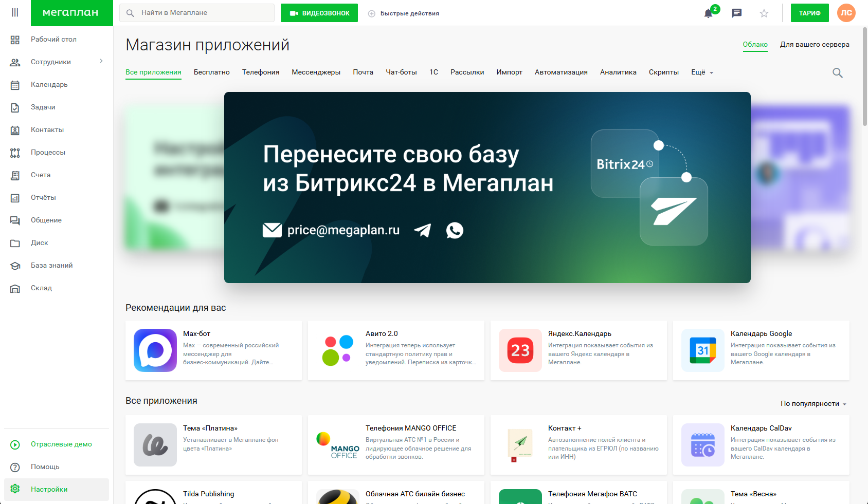Viewport: 868px width, 504px height.
Task: Open Отчёты icon in sidebar
Action: click(x=15, y=198)
